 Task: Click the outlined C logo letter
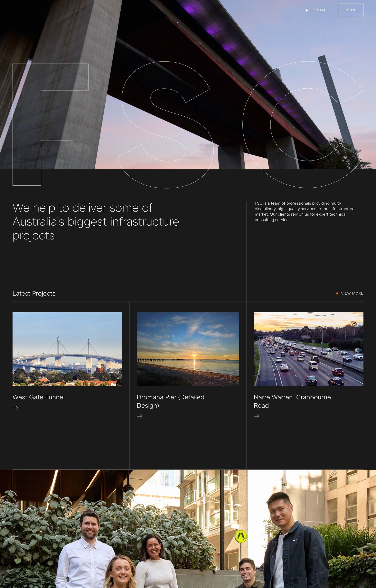pyautogui.click(x=256, y=125)
